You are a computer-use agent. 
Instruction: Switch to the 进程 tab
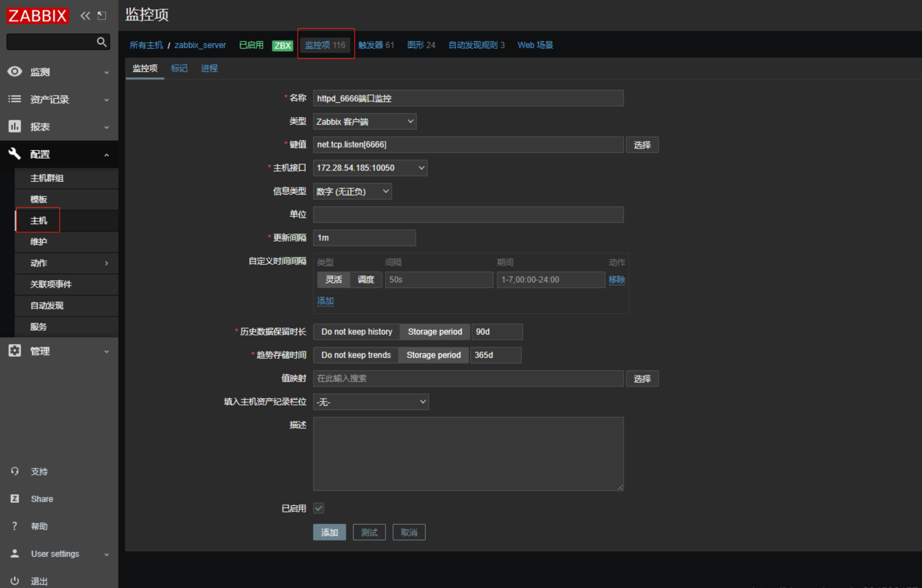pos(209,69)
